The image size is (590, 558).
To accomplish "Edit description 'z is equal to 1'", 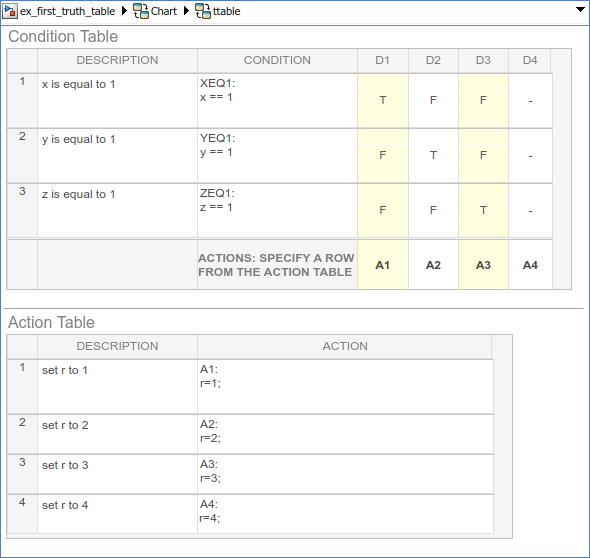I will point(117,210).
